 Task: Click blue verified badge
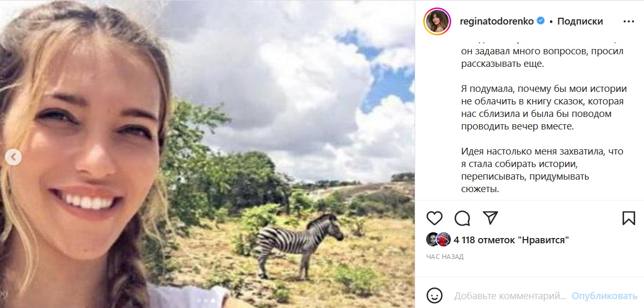pos(541,21)
